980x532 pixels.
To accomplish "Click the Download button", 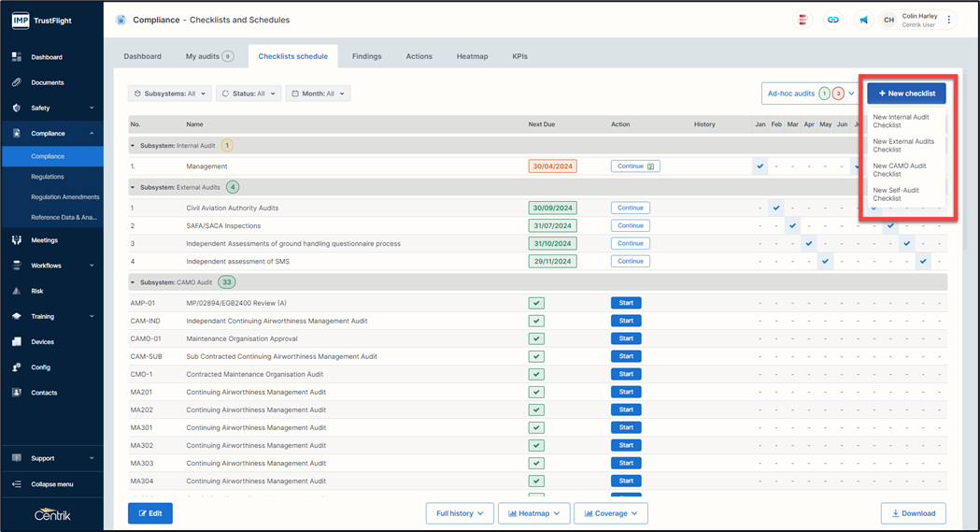I will (x=913, y=513).
